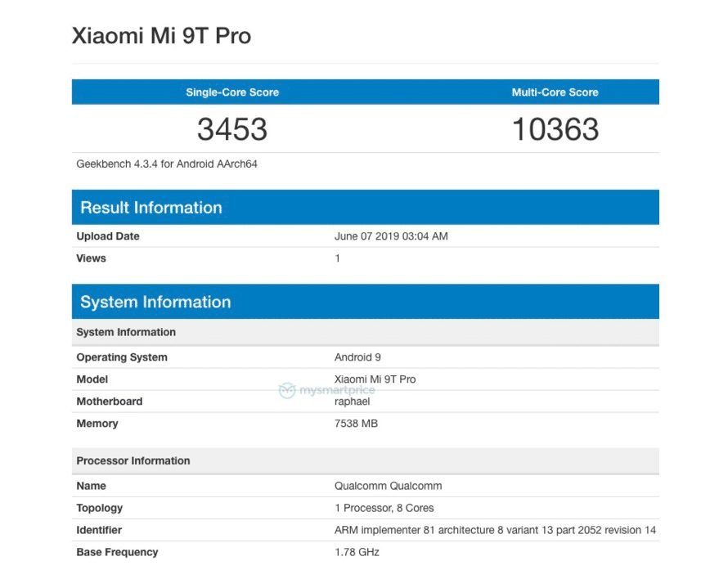The image size is (728, 588).
Task: Click the '1 Processor, 8 Cores' value
Action: (x=384, y=508)
